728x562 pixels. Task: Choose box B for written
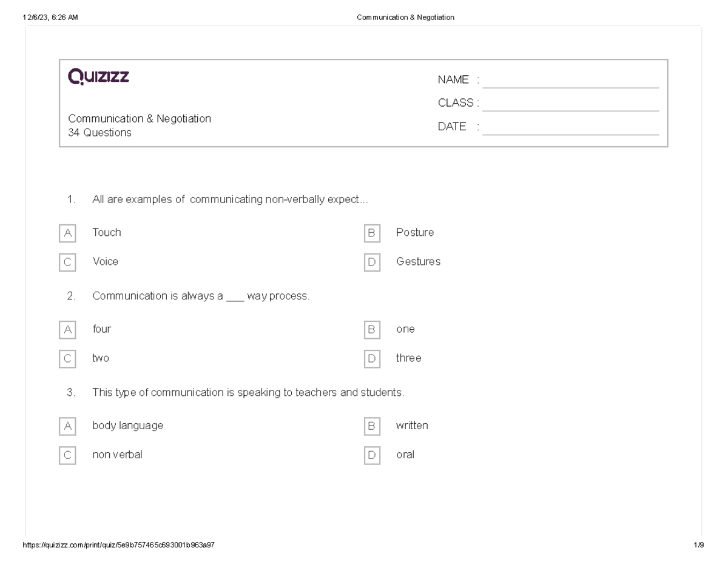372,427
